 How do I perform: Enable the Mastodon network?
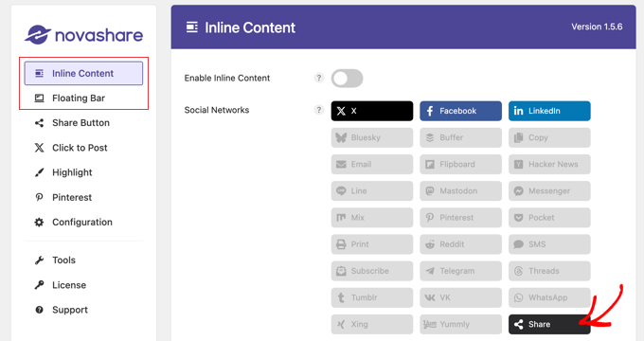[461, 191]
